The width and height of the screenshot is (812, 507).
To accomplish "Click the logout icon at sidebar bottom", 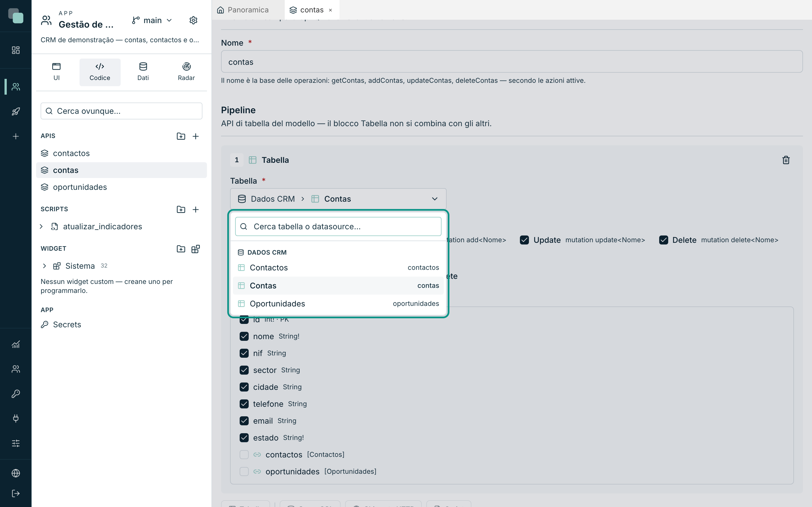I will [16, 493].
